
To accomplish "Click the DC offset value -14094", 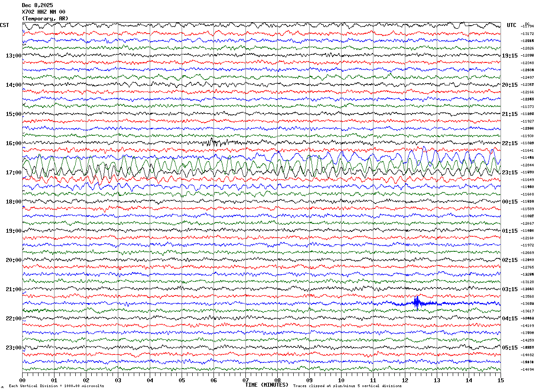I will 528,369.
